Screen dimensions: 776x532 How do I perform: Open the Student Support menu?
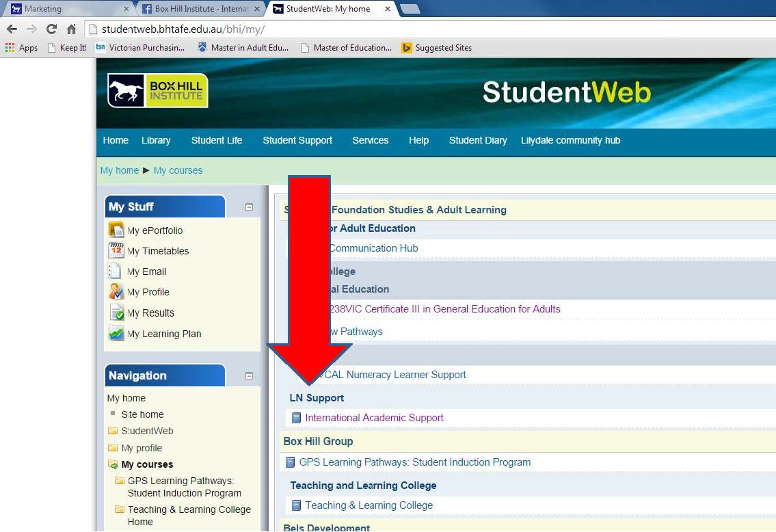click(297, 141)
